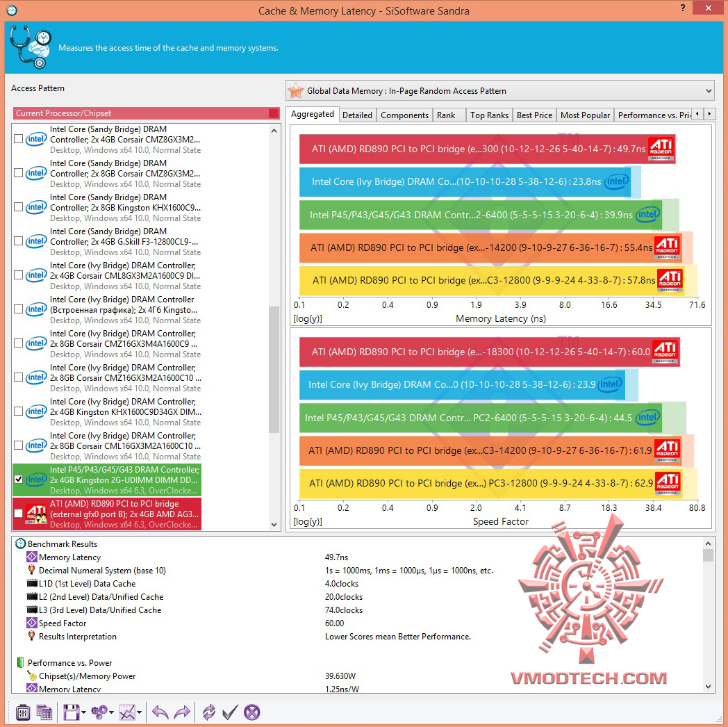The image size is (728, 727).
Task: Check Sandy Bridge 2x 8GB Kingston KHX1600C9 entry
Action: coord(19,206)
